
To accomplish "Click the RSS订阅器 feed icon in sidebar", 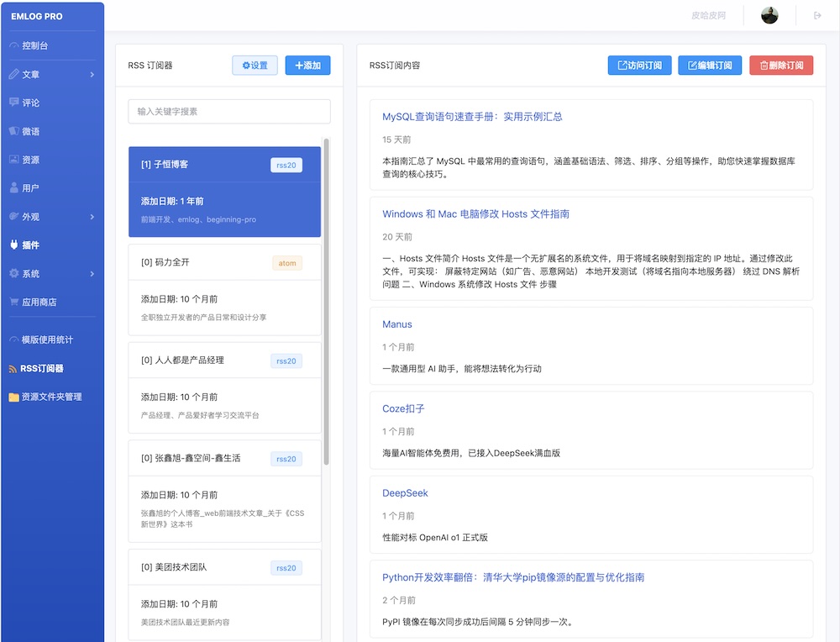I will [13, 368].
